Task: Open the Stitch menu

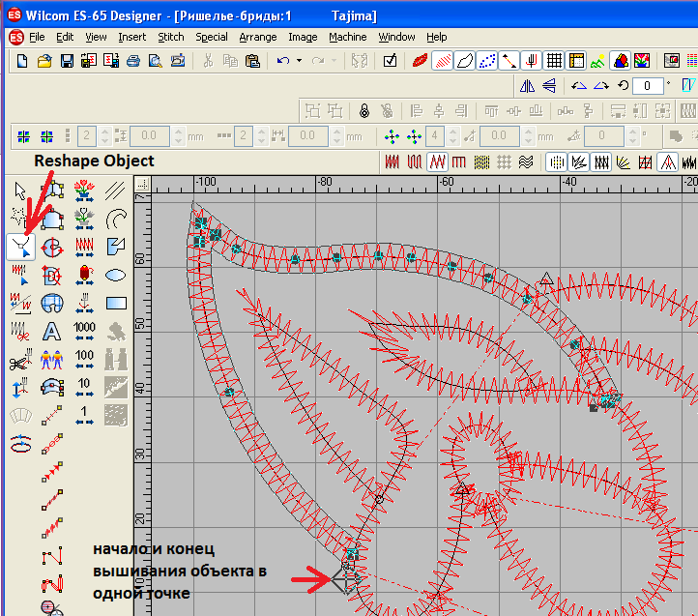Action: click(x=170, y=37)
